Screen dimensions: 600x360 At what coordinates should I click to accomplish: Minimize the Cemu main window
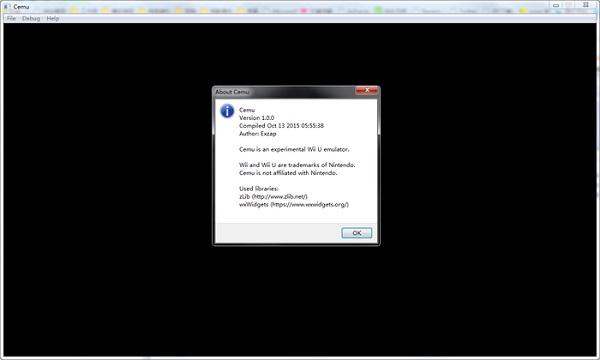click(x=556, y=5)
